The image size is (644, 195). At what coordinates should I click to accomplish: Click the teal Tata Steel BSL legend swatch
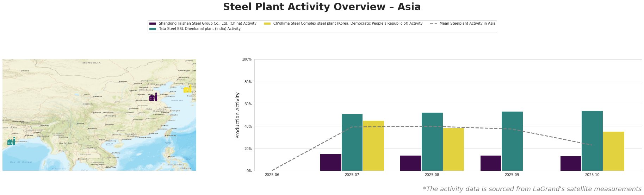(x=153, y=29)
